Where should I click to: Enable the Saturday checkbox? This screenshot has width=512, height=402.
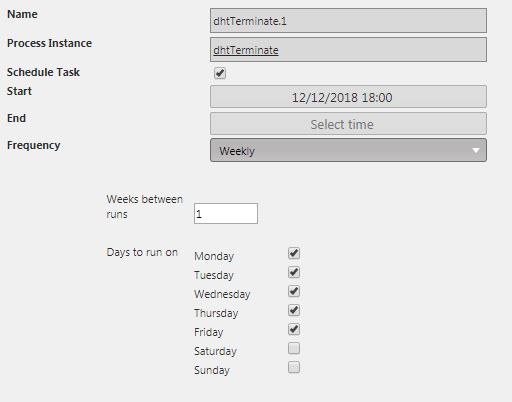pyautogui.click(x=294, y=348)
